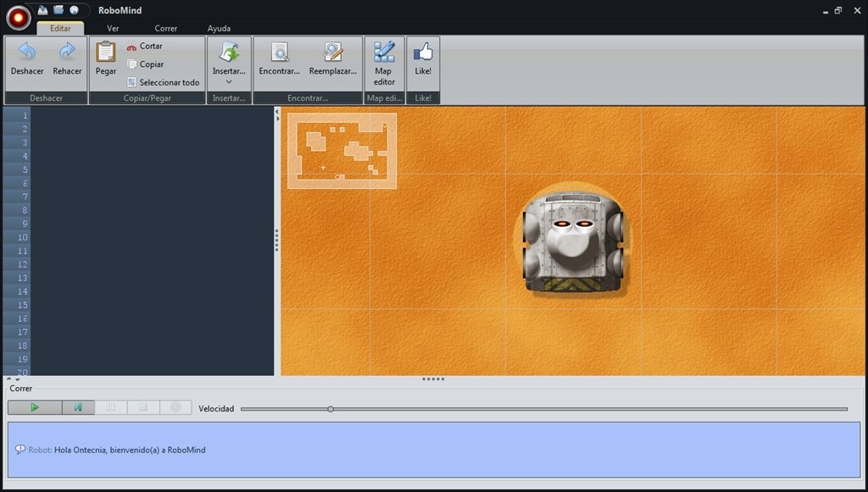The height and width of the screenshot is (492, 868).
Task: Expand editor with right arrow on vertical splitter
Action: [277, 117]
